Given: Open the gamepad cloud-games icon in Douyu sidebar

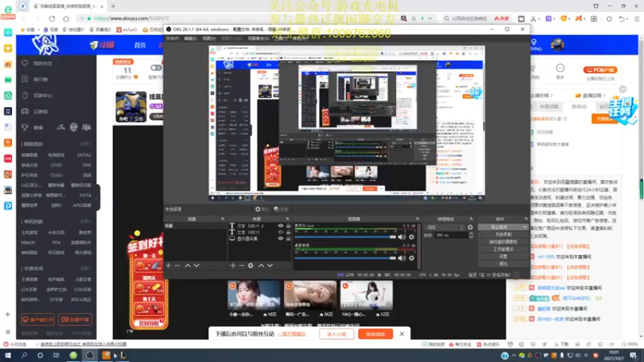Looking at the screenshot, I should point(25,111).
